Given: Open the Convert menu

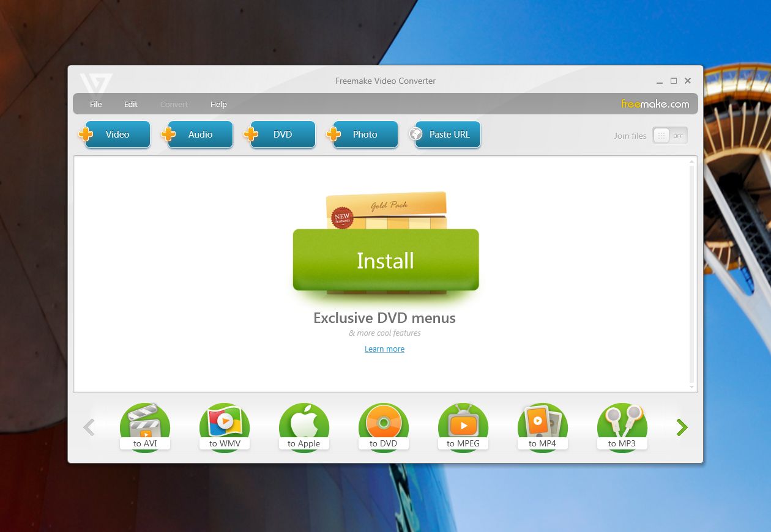Looking at the screenshot, I should [x=174, y=105].
